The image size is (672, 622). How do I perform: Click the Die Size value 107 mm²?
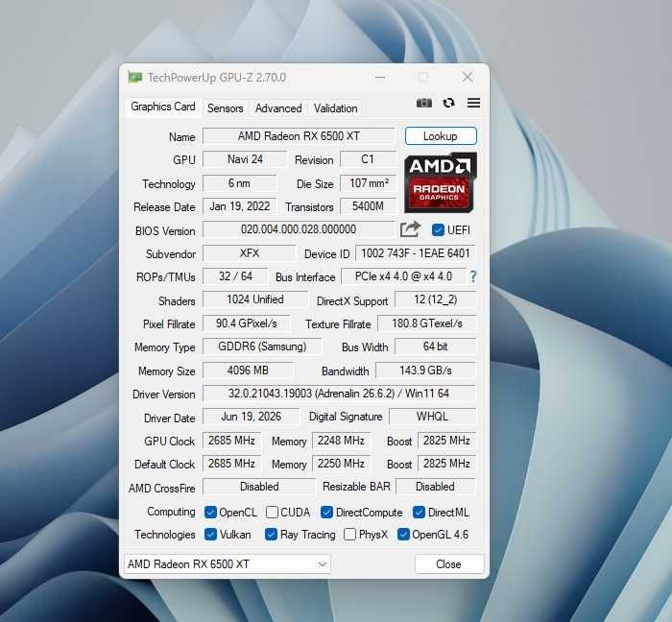[368, 183]
